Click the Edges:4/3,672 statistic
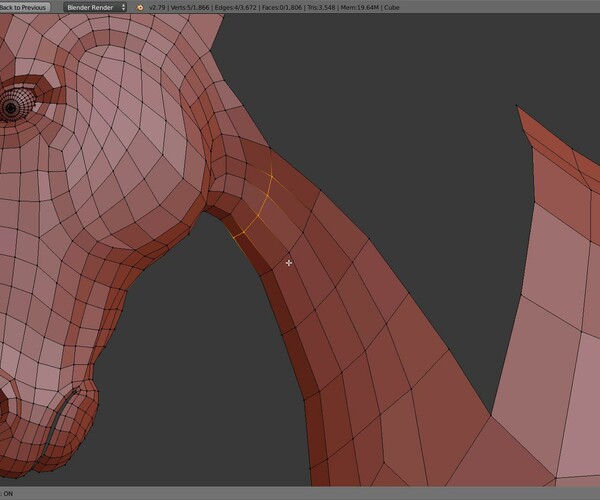Screen dimensions: 600x500 pyautogui.click(x=236, y=7)
